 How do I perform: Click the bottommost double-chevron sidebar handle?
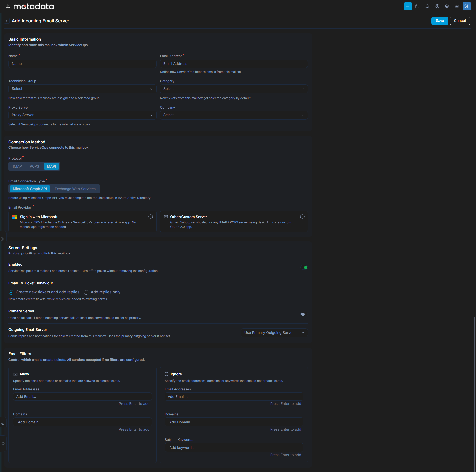pyautogui.click(x=3, y=443)
